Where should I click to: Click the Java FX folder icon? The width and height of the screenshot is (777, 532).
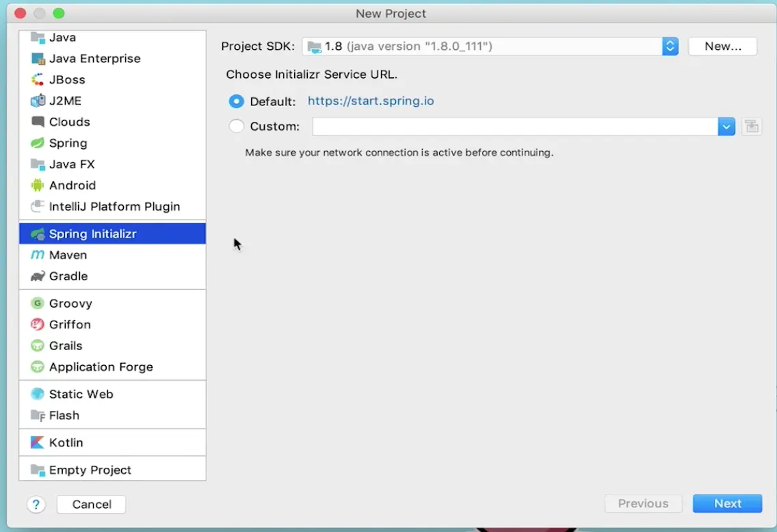click(x=38, y=164)
